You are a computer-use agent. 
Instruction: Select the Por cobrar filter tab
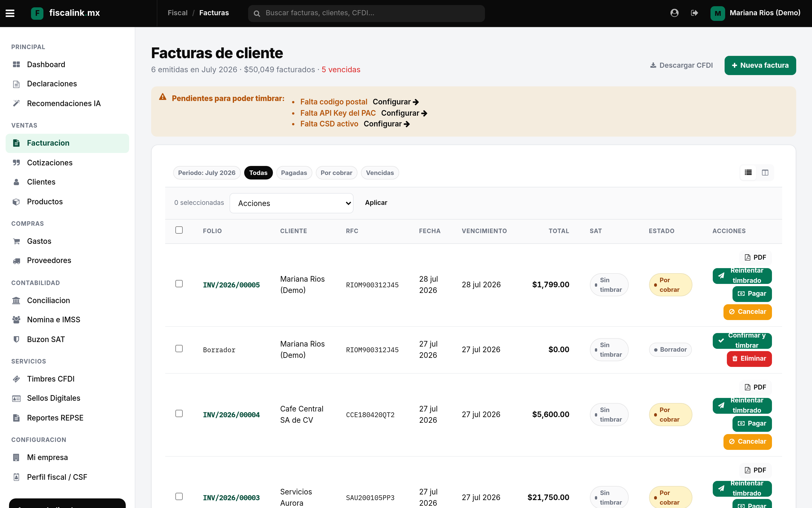click(336, 173)
